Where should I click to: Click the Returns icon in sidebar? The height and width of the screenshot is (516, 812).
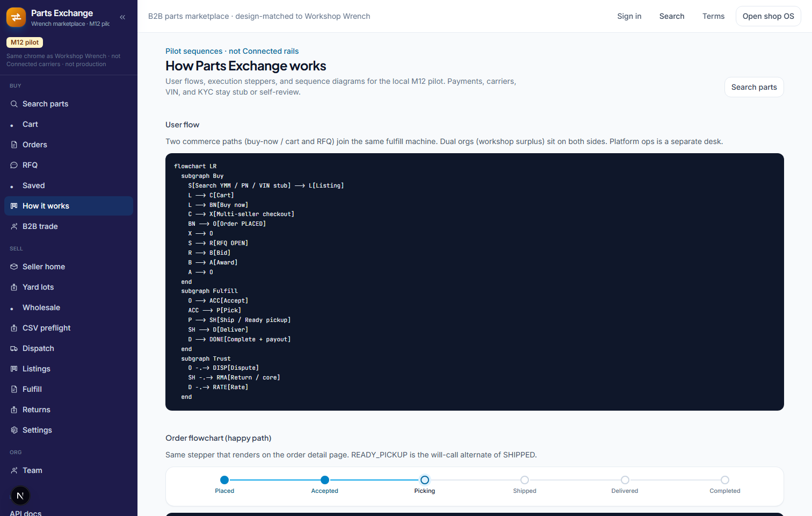(14, 410)
